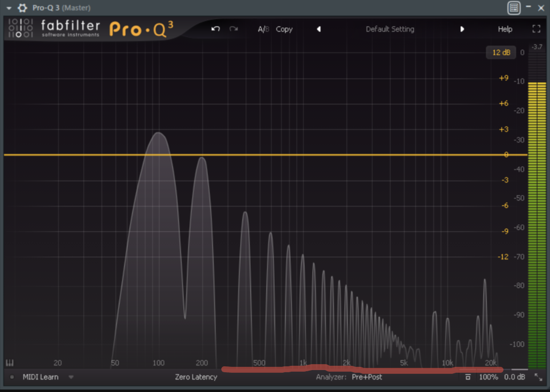Open the Analyzer Pre+Post settings

coord(348,377)
